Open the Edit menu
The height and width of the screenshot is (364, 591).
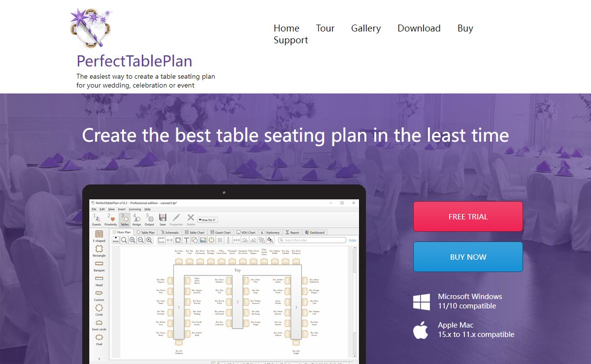(x=102, y=209)
